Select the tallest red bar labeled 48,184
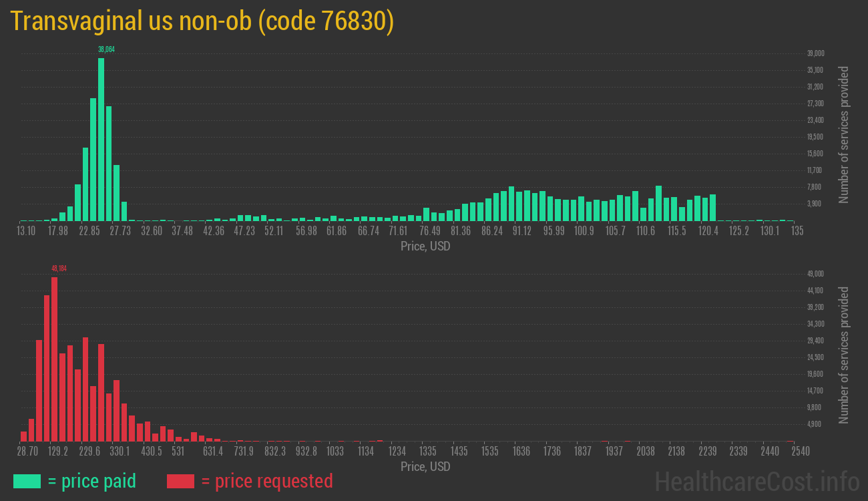 [x=54, y=359]
